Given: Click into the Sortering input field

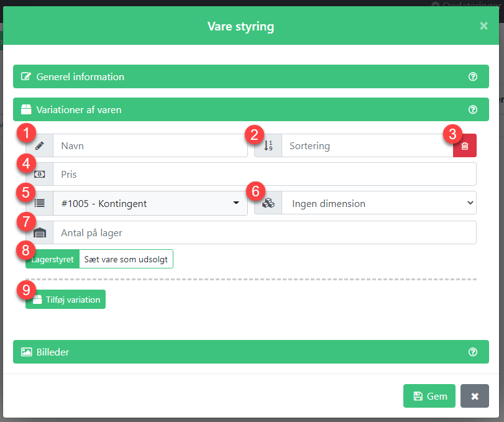Looking at the screenshot, I should tap(367, 145).
